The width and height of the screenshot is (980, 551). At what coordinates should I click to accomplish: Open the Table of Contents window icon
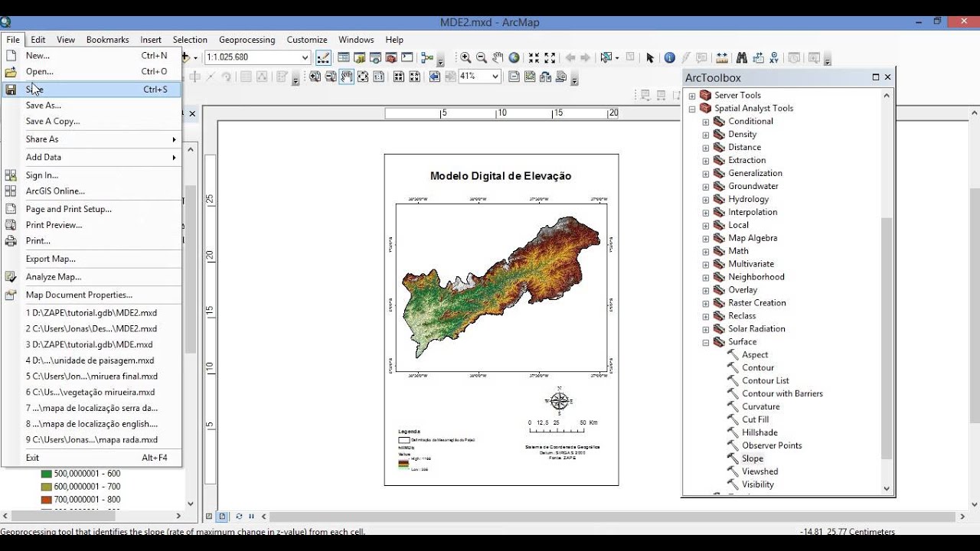click(x=344, y=57)
